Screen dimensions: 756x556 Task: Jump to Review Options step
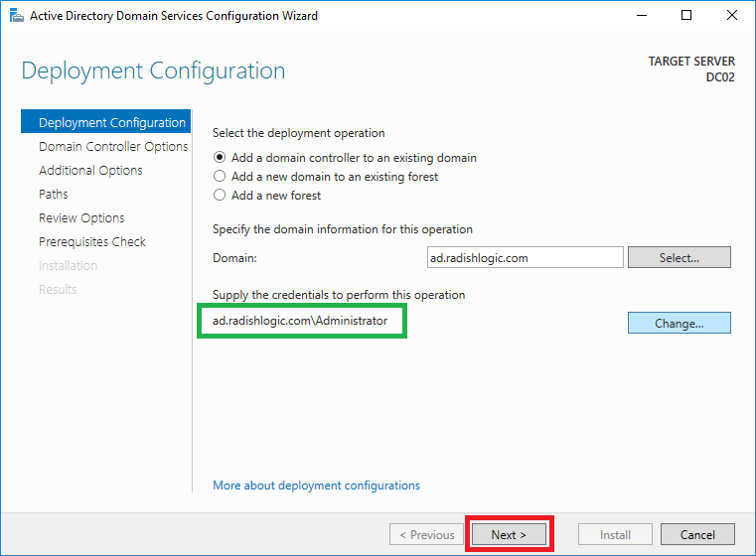[81, 218]
